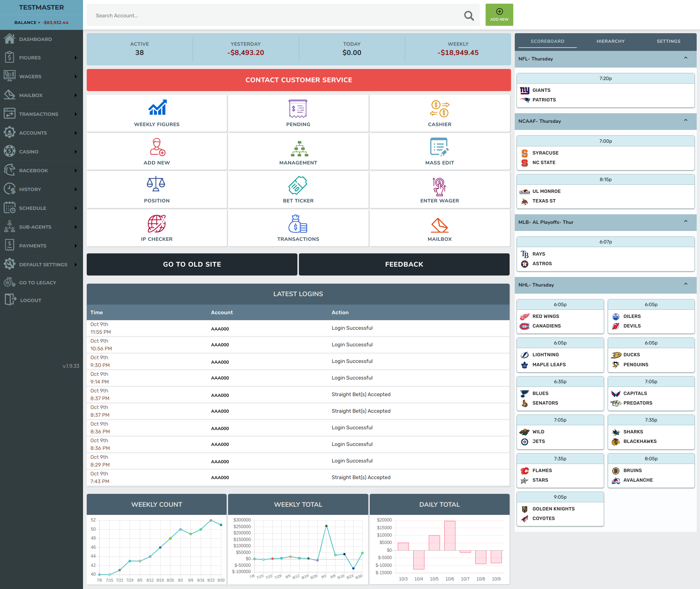Collapse the NCAAF- Thursday section
This screenshot has width=700, height=589.
pyautogui.click(x=686, y=121)
